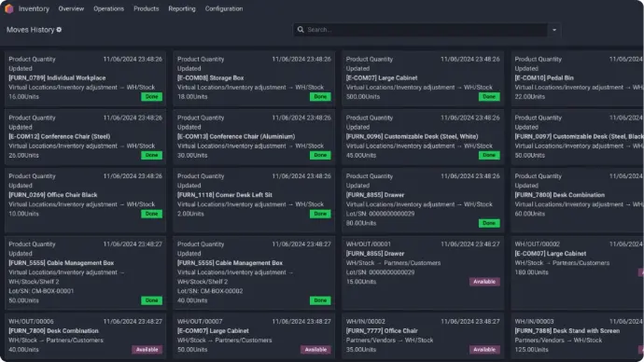Open WH/IN/00003 Desk Stand with Screen move
This screenshot has height=362, width=644.
pos(578,336)
